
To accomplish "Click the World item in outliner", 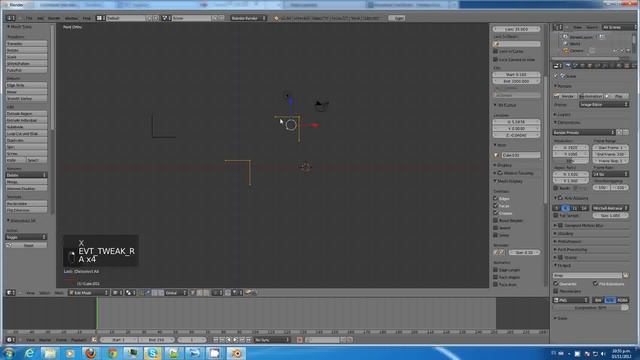I will point(575,44).
